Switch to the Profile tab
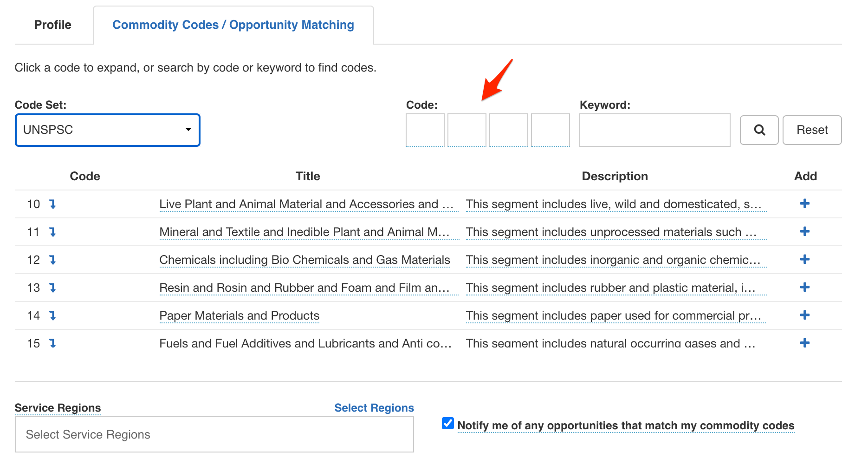Image resolution: width=868 pixels, height=472 pixels. (53, 25)
